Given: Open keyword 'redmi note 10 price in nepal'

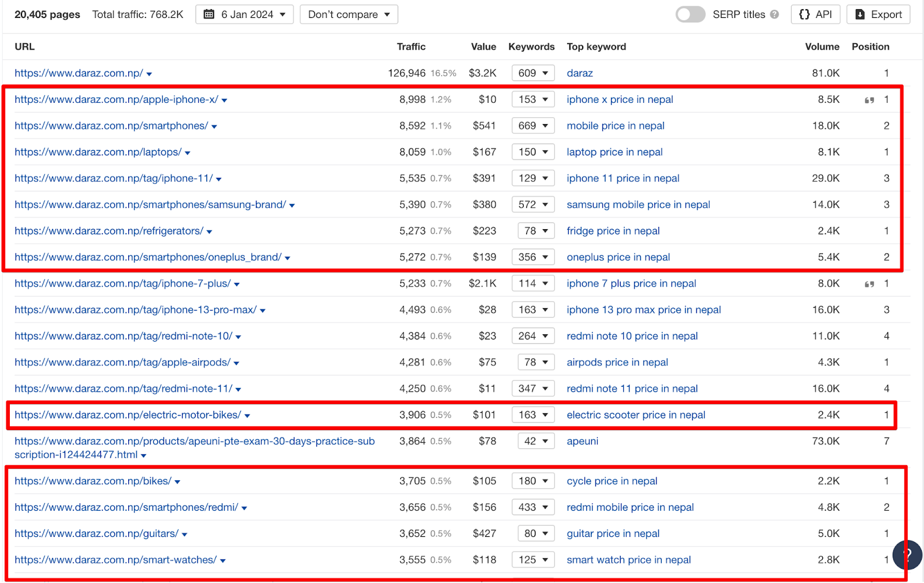Looking at the screenshot, I should (632, 336).
